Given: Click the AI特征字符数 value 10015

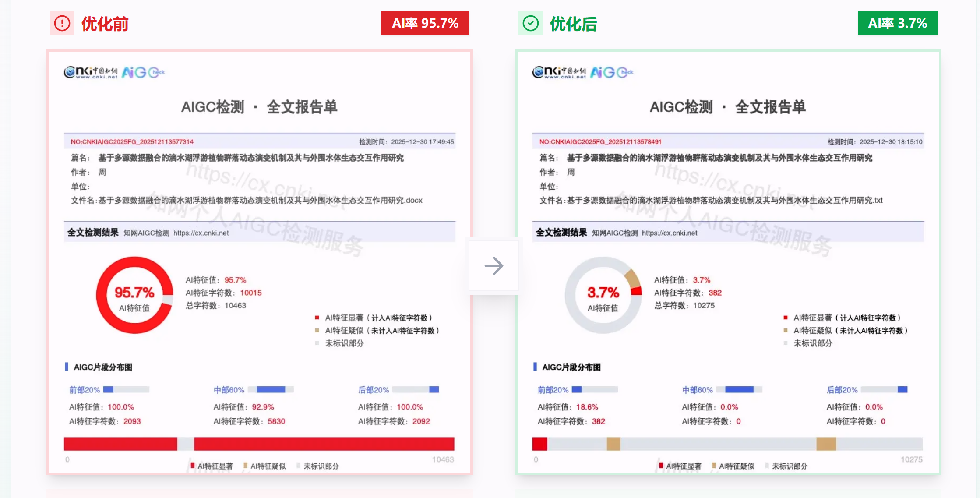Looking at the screenshot, I should [251, 293].
